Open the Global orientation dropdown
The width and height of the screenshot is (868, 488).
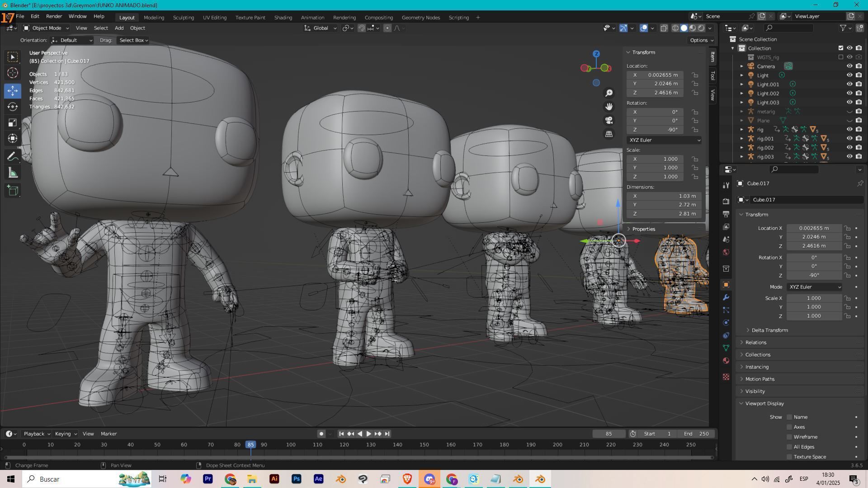coord(321,28)
